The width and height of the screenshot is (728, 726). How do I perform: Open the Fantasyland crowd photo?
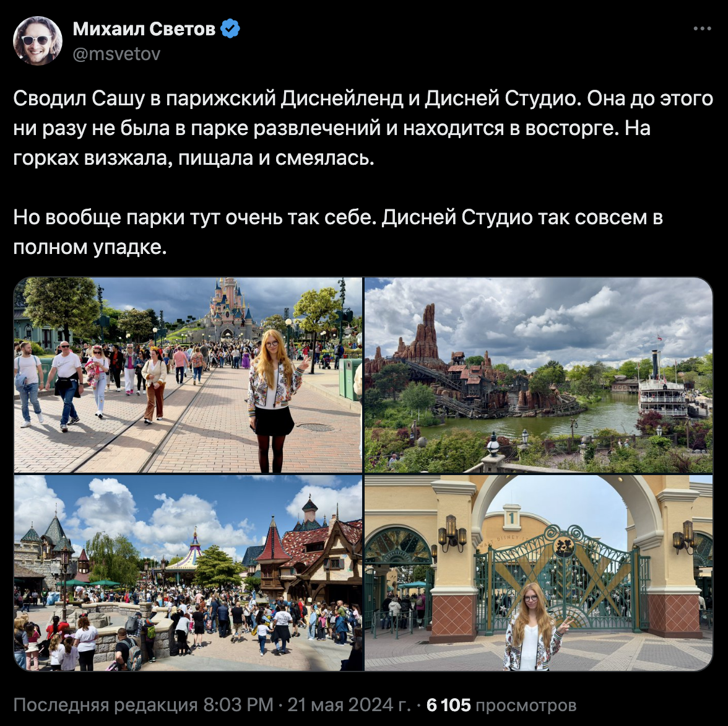[188, 573]
